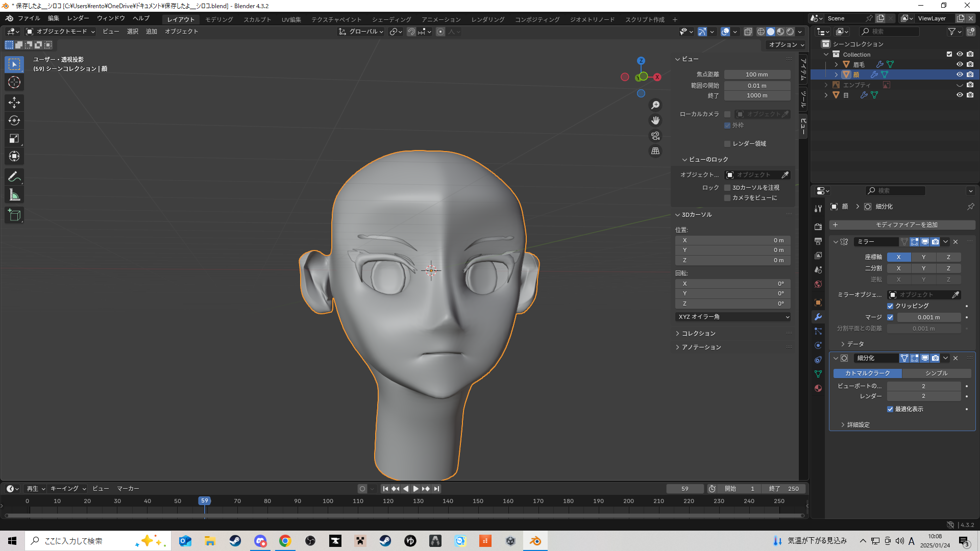This screenshot has width=980, height=551.
Task: Disable the 最適化表示 checkbox
Action: click(x=890, y=409)
